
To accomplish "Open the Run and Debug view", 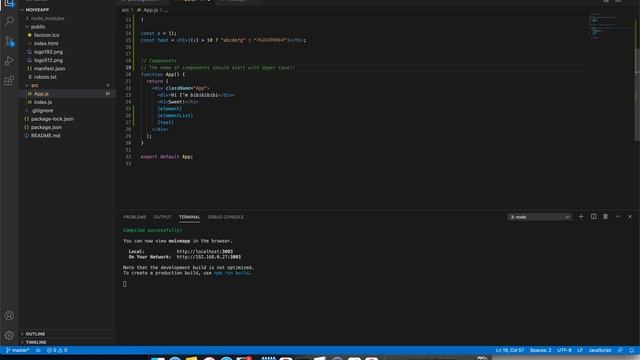I will [x=9, y=61].
